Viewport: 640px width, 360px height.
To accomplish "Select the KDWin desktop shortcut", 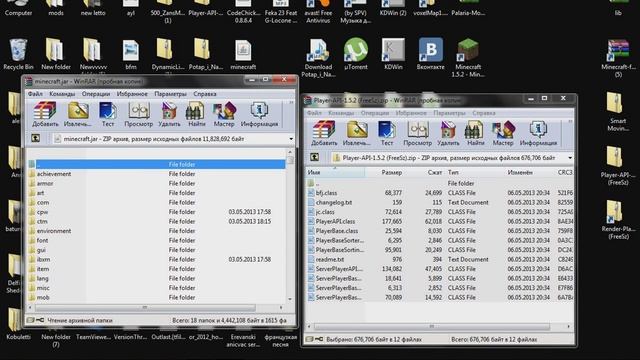I will pos(393,54).
